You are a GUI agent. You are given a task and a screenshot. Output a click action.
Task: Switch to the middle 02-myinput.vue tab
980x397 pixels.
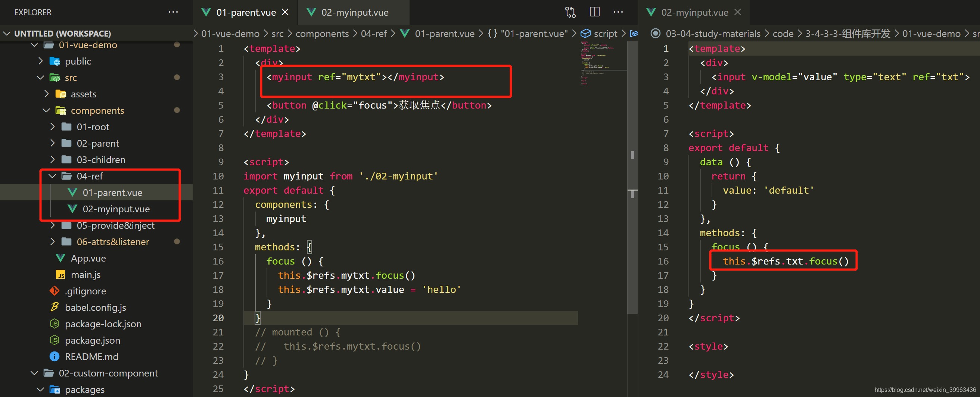point(354,12)
